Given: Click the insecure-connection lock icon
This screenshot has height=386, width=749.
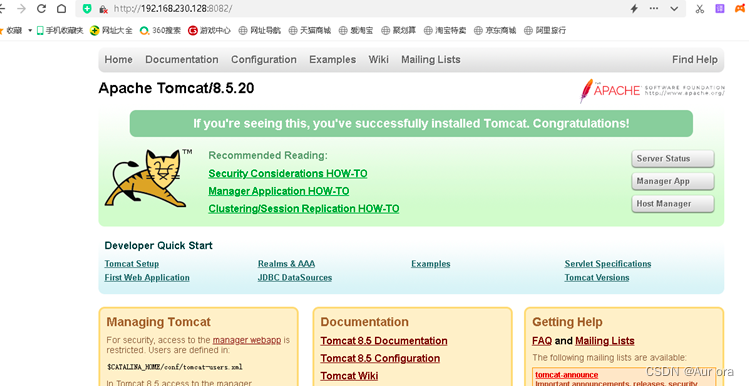Looking at the screenshot, I should tap(103, 9).
